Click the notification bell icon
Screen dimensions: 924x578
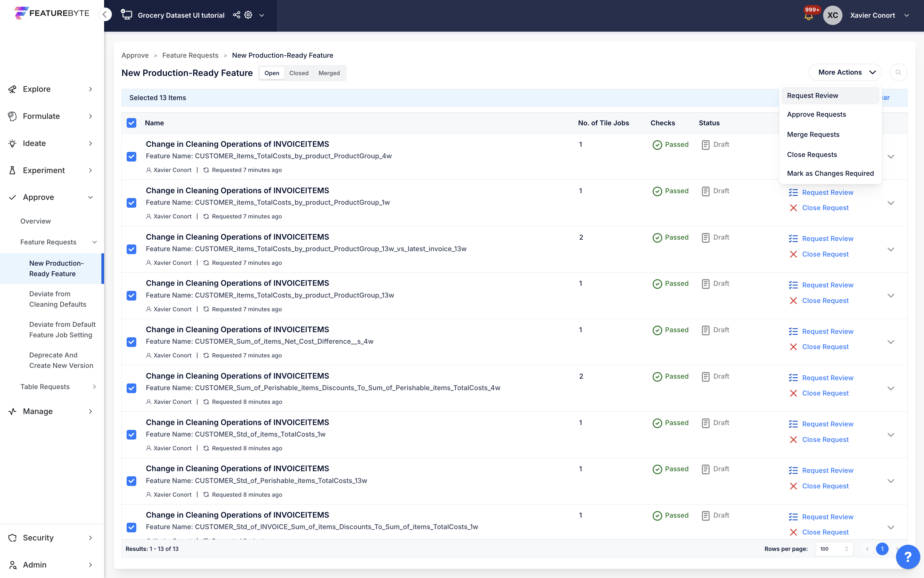[808, 16]
